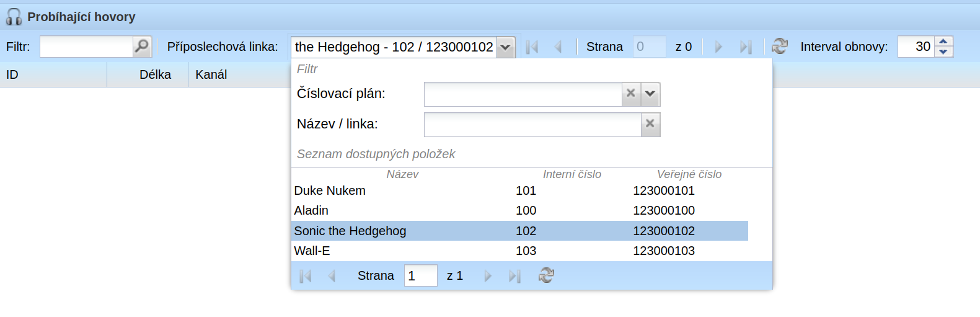Click dropdown pager page number field
Image resolution: width=980 pixels, height=317 pixels.
(x=421, y=275)
